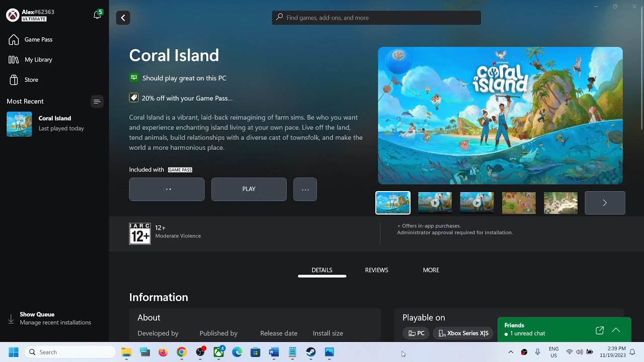Open Word from the taskbar
This screenshot has width=644, height=362.
(274, 352)
